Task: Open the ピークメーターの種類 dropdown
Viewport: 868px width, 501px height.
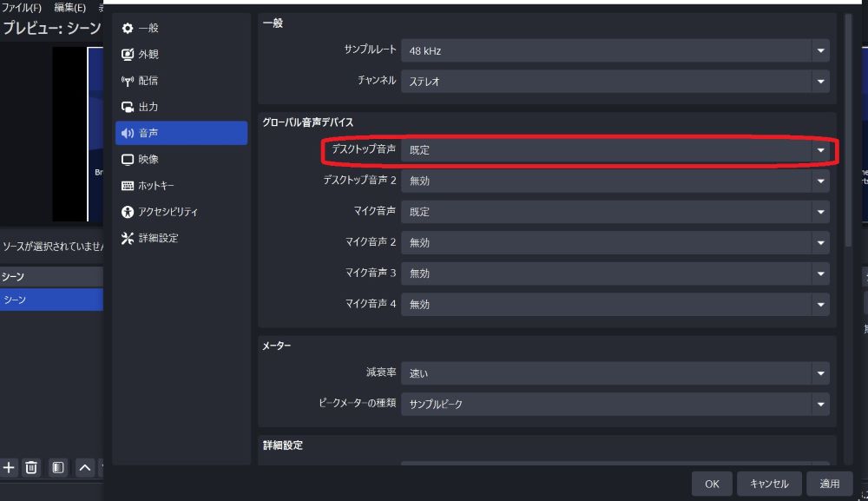Action: tap(615, 404)
